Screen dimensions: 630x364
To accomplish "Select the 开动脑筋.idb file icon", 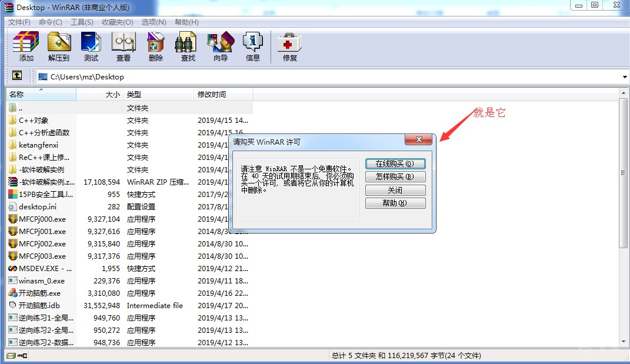I will pyautogui.click(x=13, y=305).
